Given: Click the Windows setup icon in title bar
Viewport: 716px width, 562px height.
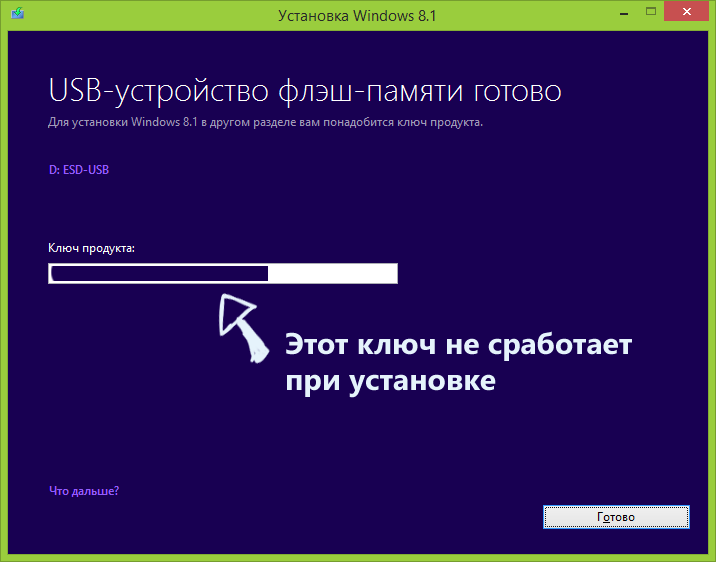Looking at the screenshot, I should 17,13.
